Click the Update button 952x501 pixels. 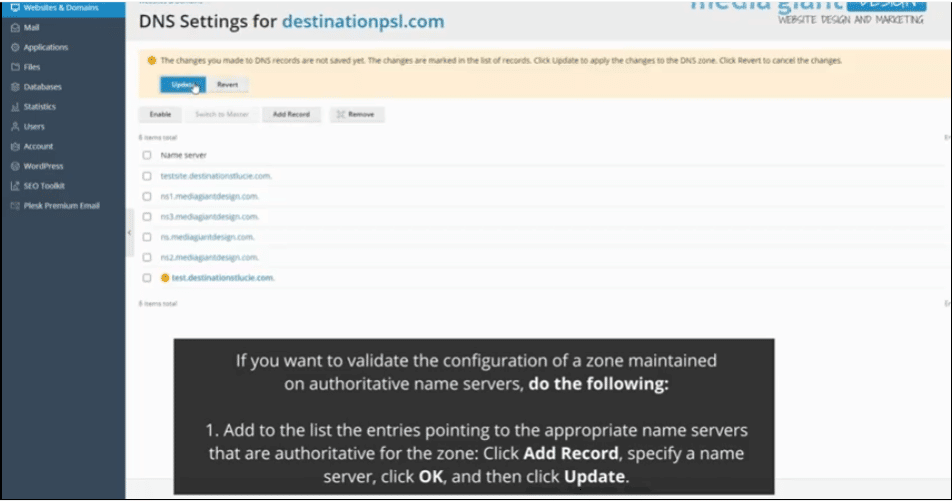point(183,84)
